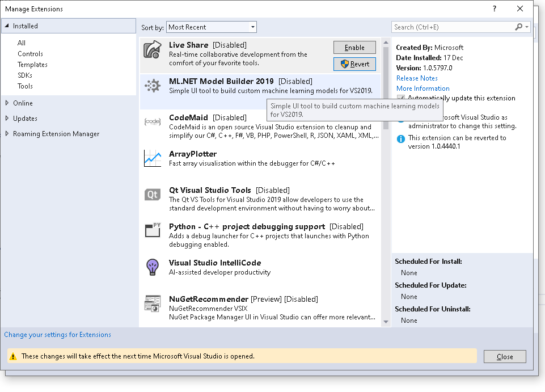Expand the Updates category
The image size is (545, 392).
point(7,118)
